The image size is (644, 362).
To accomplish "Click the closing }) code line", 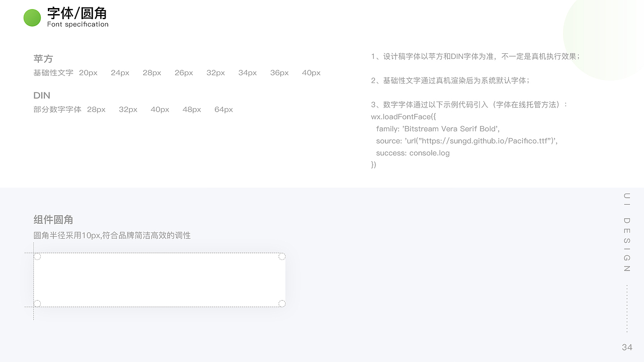I will 374,164.
